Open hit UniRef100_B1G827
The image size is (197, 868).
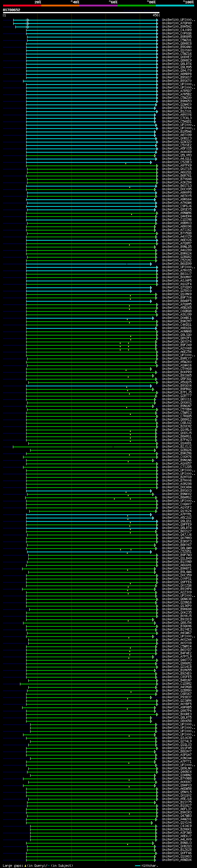pos(177,806)
